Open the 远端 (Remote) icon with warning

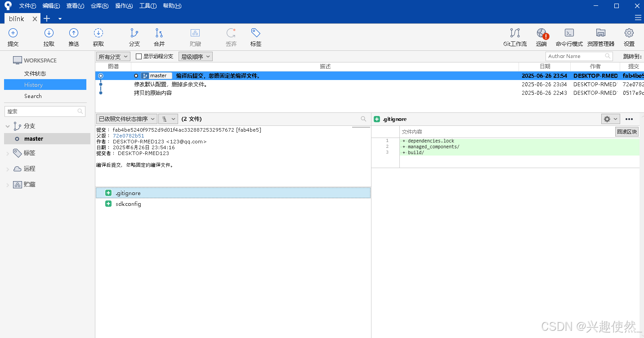point(542,33)
